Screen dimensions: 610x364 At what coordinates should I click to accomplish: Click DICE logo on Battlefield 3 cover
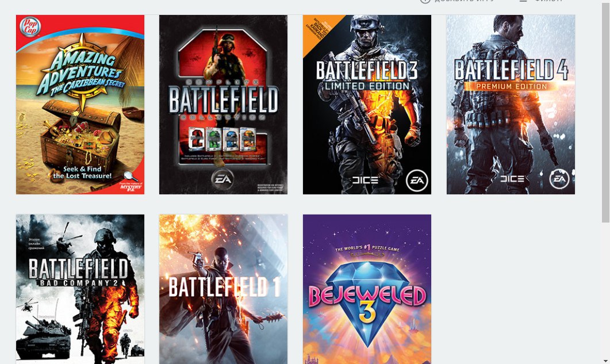(x=365, y=180)
